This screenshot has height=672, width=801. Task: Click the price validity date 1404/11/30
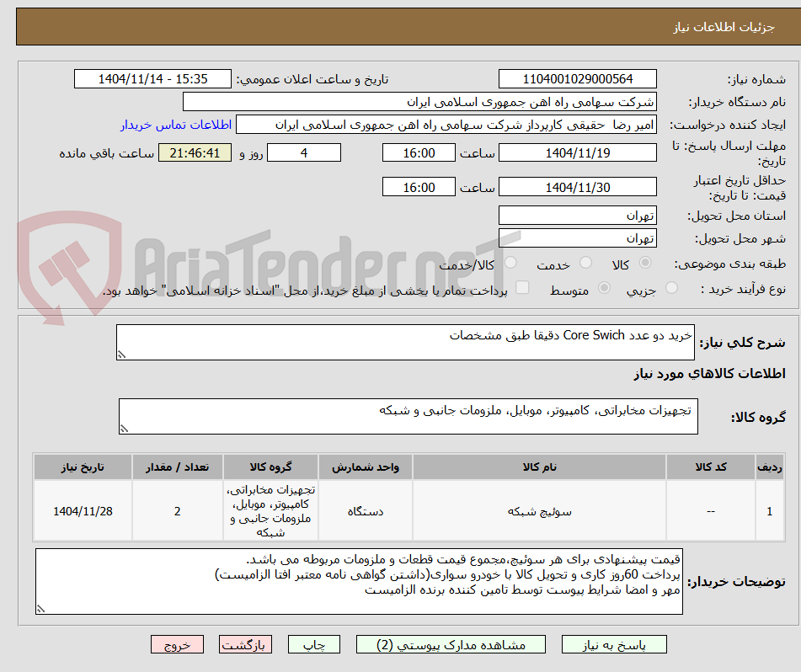[577, 187]
